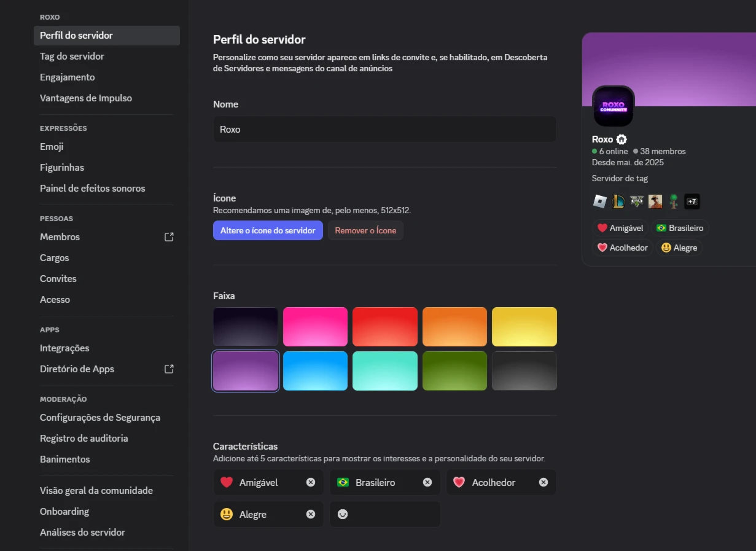Click Remover o Ícone button

click(x=365, y=230)
